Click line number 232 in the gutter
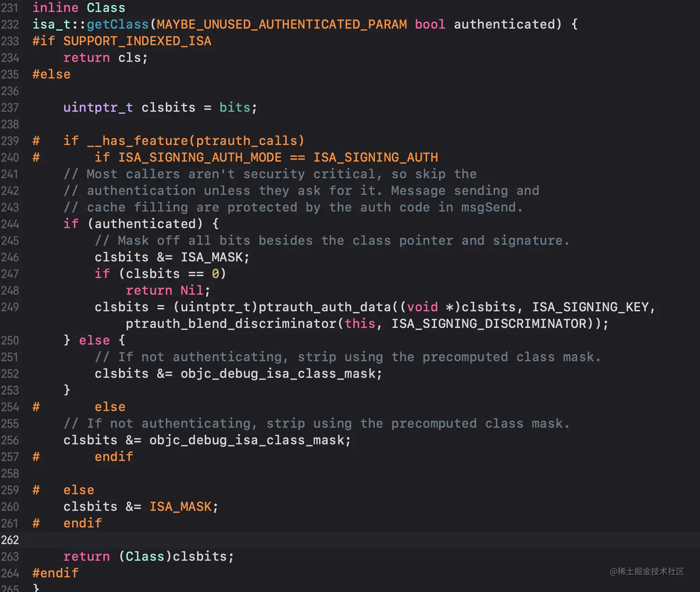The height and width of the screenshot is (592, 700). tap(10, 25)
